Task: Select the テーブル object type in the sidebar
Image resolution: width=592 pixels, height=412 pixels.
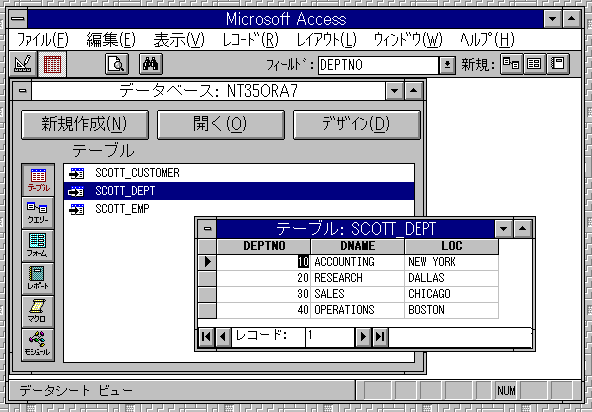Action: point(38,180)
